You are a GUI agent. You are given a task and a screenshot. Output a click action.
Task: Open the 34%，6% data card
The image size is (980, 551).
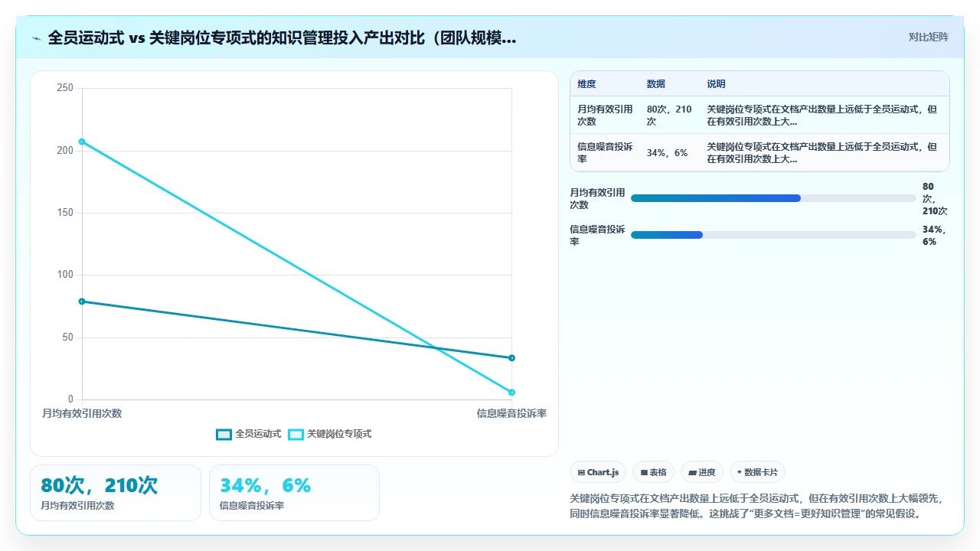294,493
